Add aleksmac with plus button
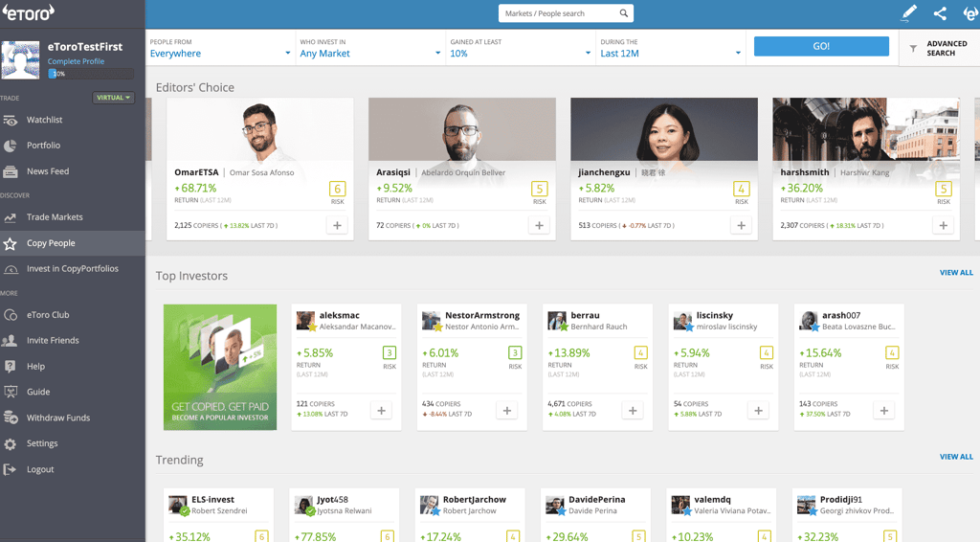980x542 pixels. 381,411
